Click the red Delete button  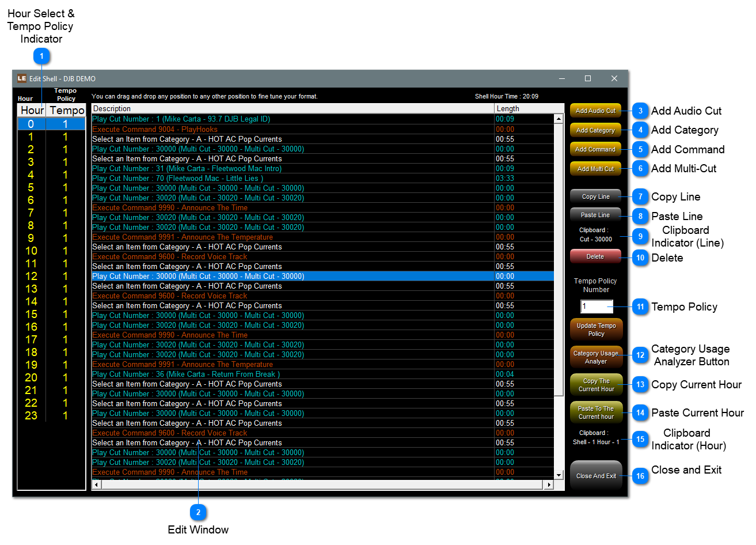(x=595, y=256)
